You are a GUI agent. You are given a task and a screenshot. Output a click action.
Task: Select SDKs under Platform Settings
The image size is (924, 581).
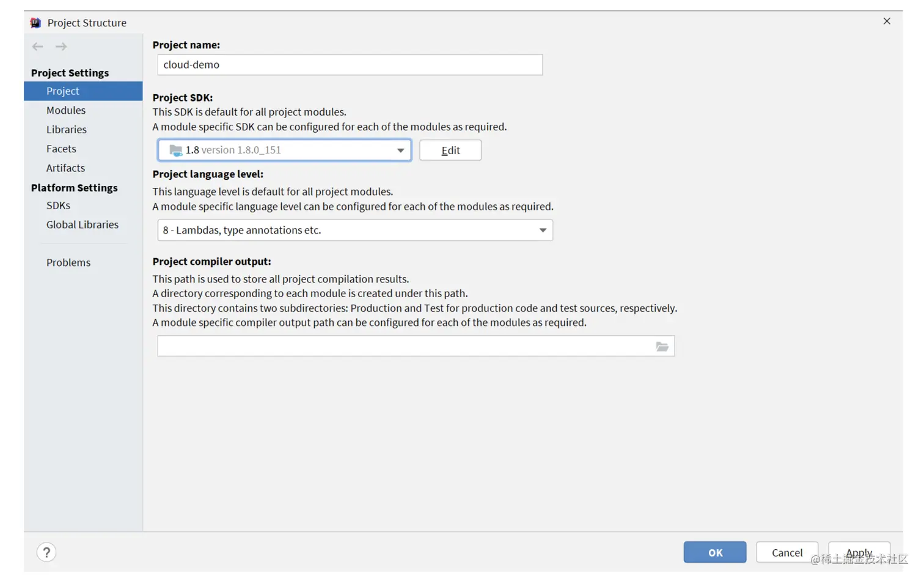tap(58, 205)
